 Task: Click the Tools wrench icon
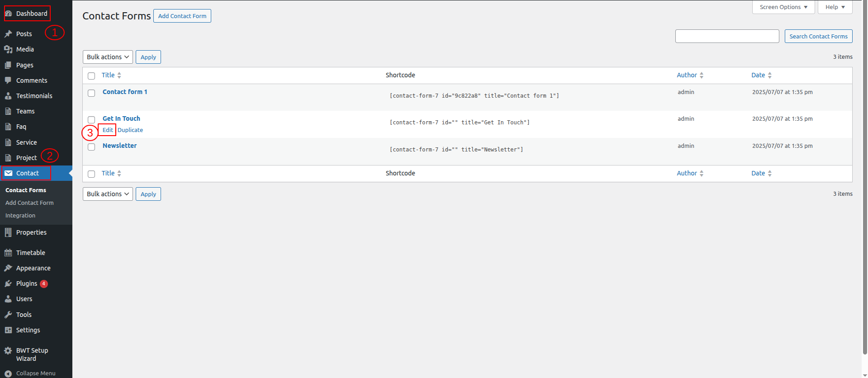pyautogui.click(x=8, y=315)
